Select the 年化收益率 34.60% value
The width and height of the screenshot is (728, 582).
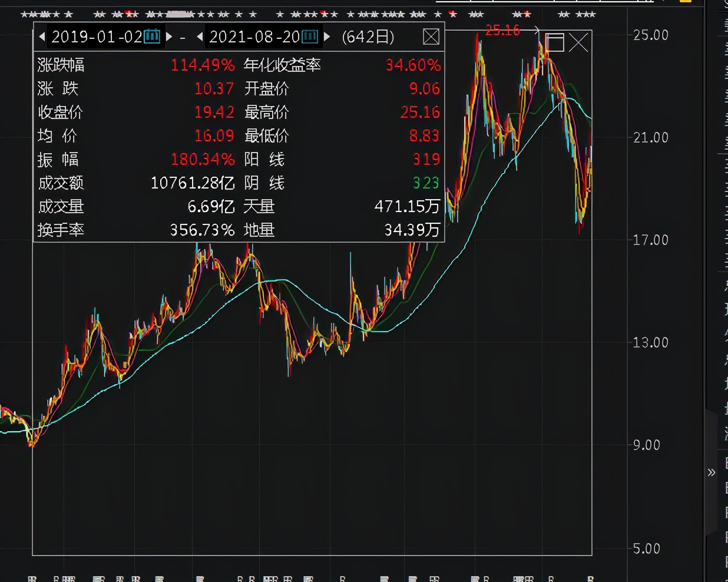[413, 65]
